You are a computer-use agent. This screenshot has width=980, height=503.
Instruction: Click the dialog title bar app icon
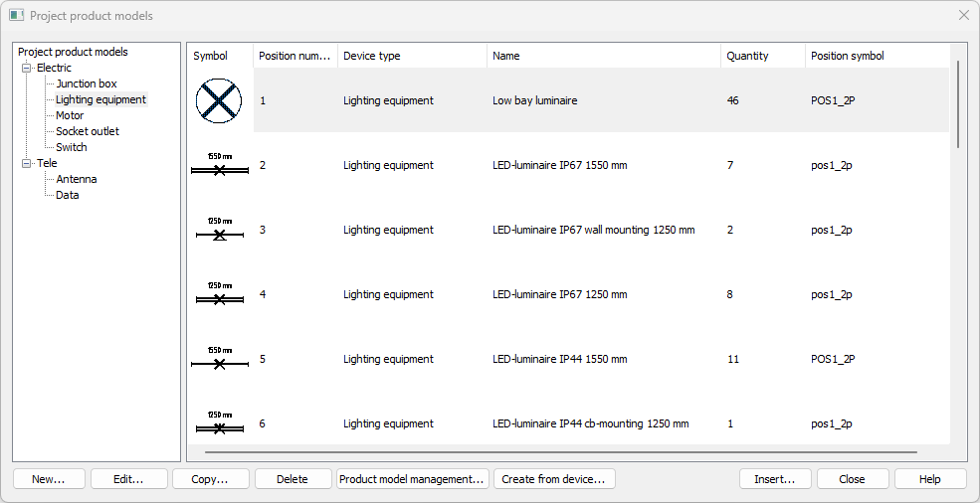17,16
